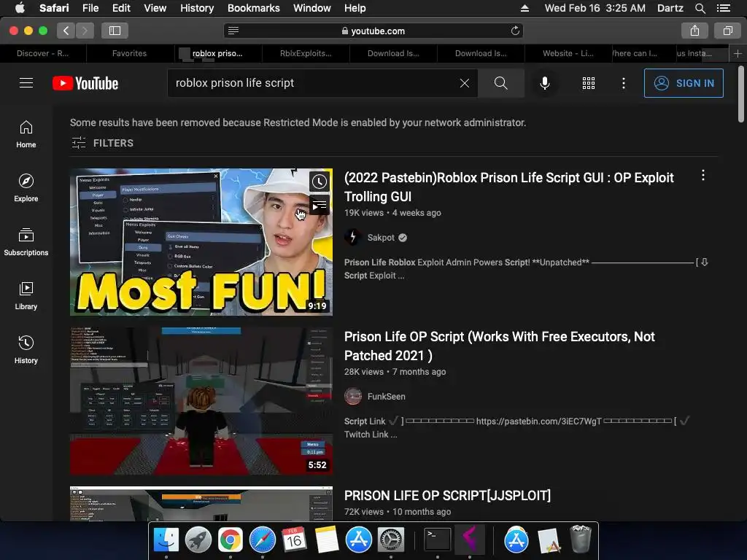Click the FunkSeen channel avatar

pos(353,396)
